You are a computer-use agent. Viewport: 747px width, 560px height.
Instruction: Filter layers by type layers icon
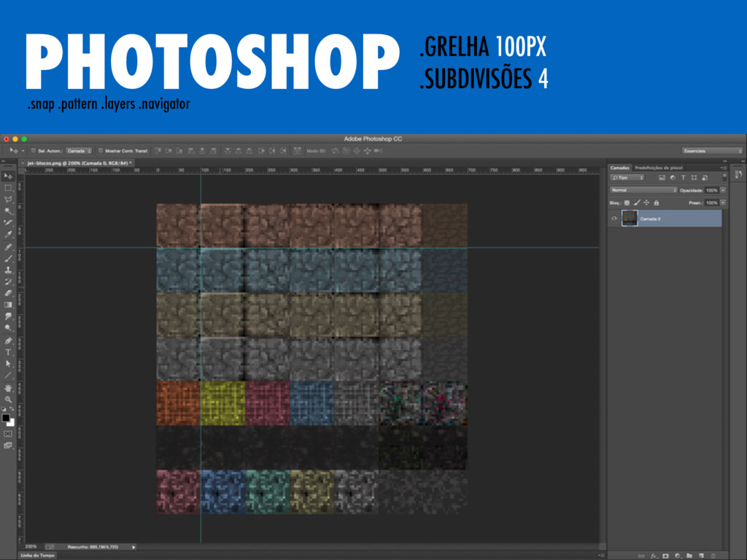[x=683, y=178]
